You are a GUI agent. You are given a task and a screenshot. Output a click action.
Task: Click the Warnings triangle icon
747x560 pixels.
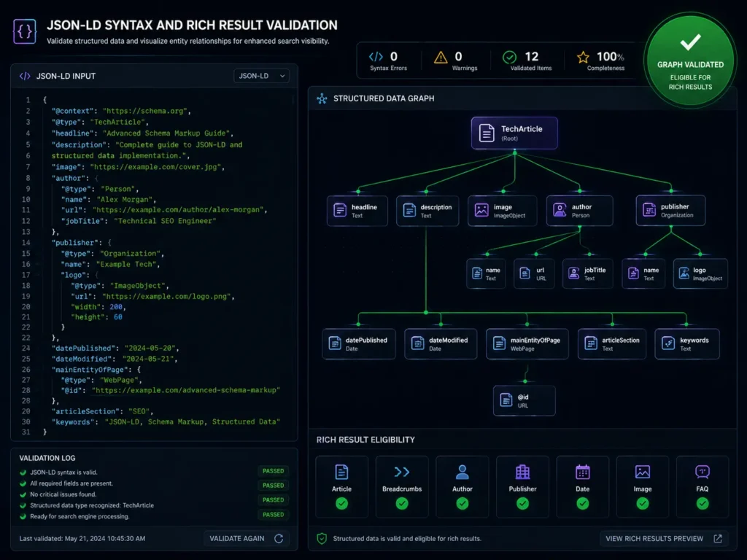(x=441, y=57)
